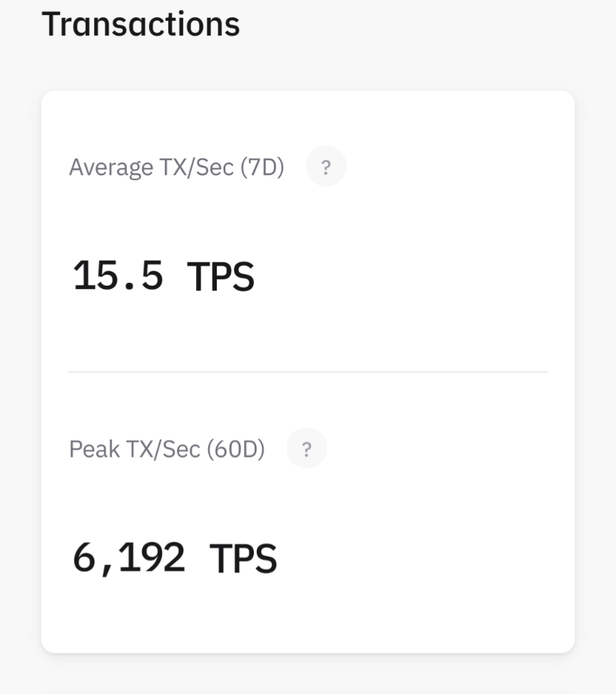The height and width of the screenshot is (694, 616).
Task: Click the TPS unit beside 15.5
Action: point(220,276)
